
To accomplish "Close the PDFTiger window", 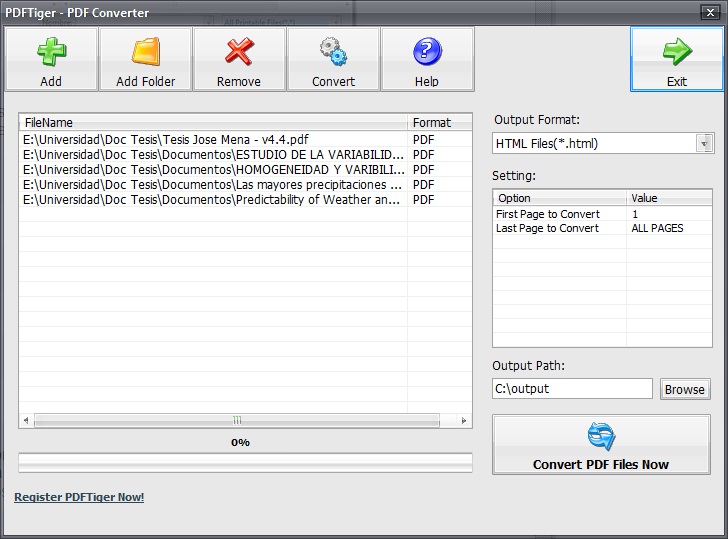I will (x=710, y=13).
